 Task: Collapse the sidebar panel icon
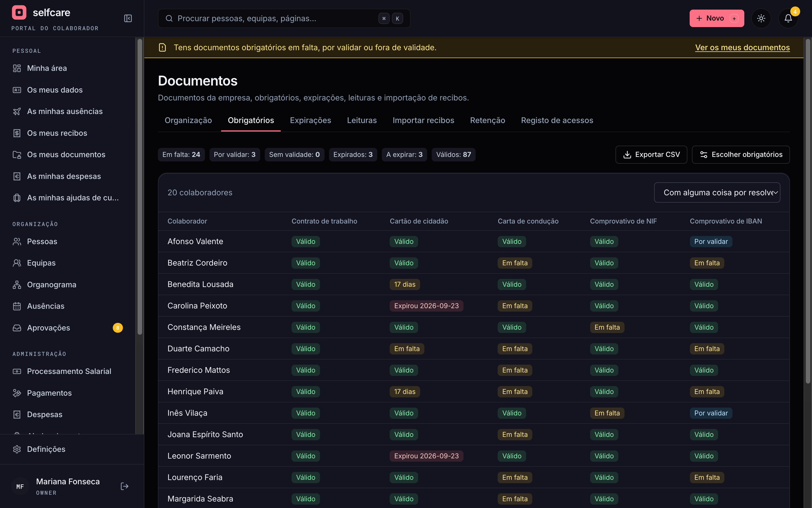pos(128,18)
